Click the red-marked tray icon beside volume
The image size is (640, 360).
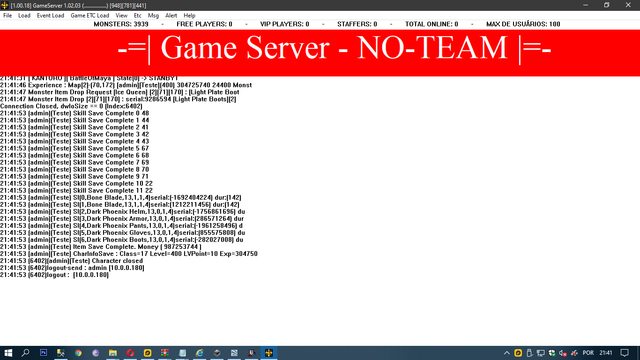(574, 353)
